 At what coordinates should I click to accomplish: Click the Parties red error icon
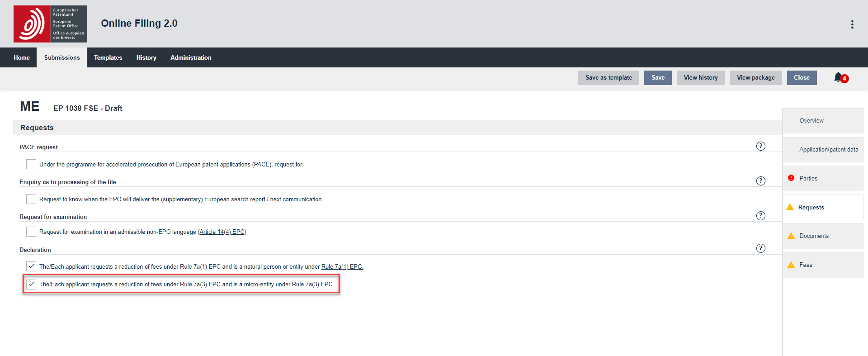[791, 178]
